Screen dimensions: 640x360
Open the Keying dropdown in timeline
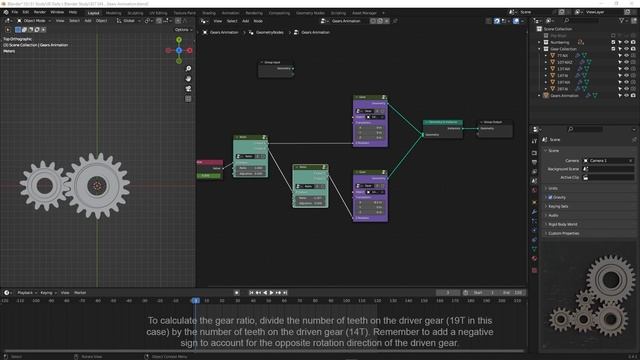click(48, 293)
